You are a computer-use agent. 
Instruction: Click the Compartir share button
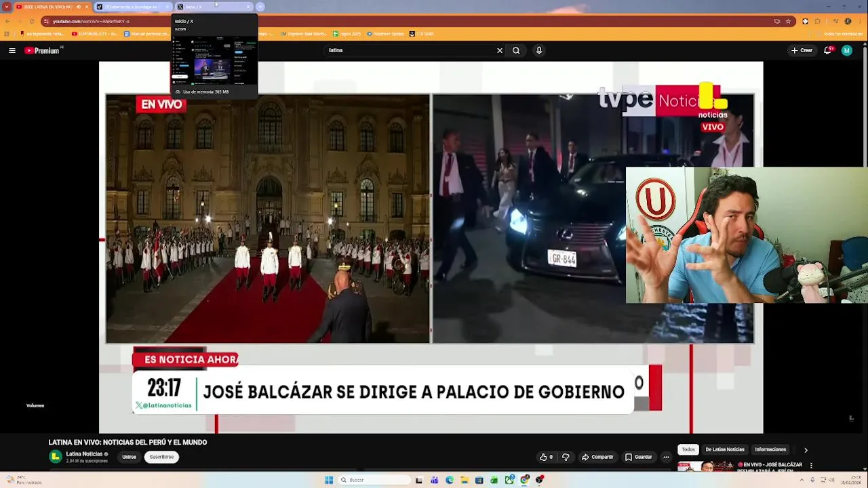(597, 457)
